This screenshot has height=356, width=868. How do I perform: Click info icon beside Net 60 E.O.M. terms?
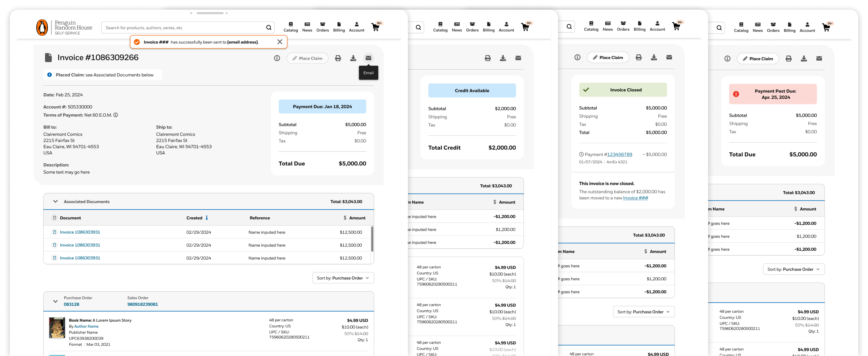(116, 115)
